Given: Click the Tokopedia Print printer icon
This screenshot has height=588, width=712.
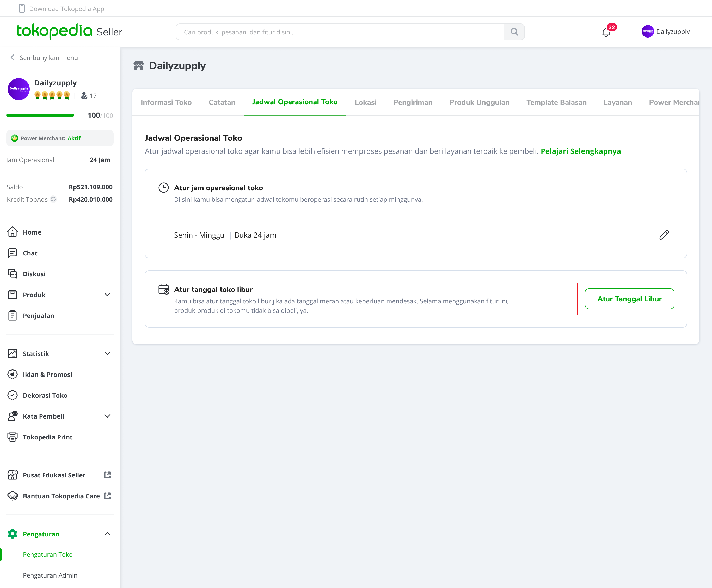Looking at the screenshot, I should click(x=13, y=437).
